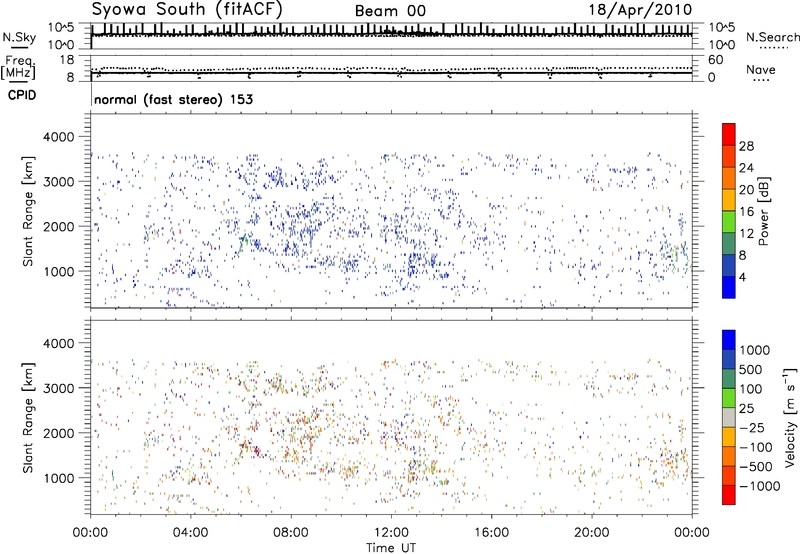
Task: Click "Slant Range [km]" label of Velocity panel
Action: tap(28, 417)
